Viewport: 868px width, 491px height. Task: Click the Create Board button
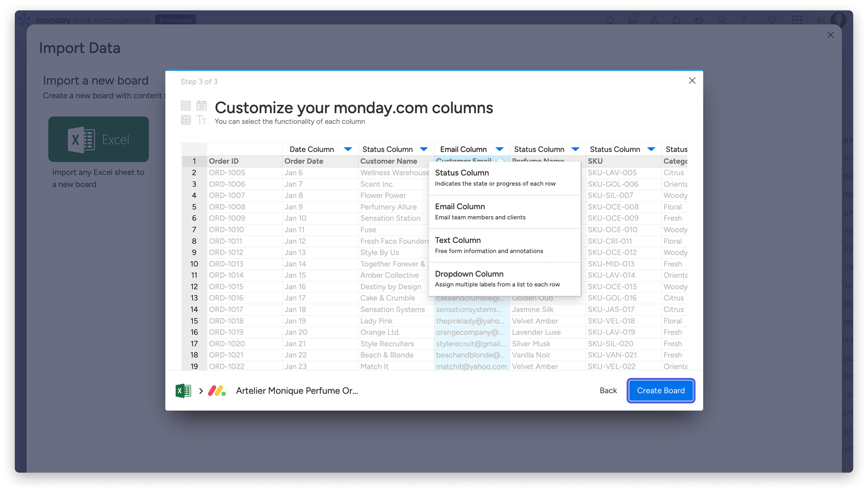(660, 390)
